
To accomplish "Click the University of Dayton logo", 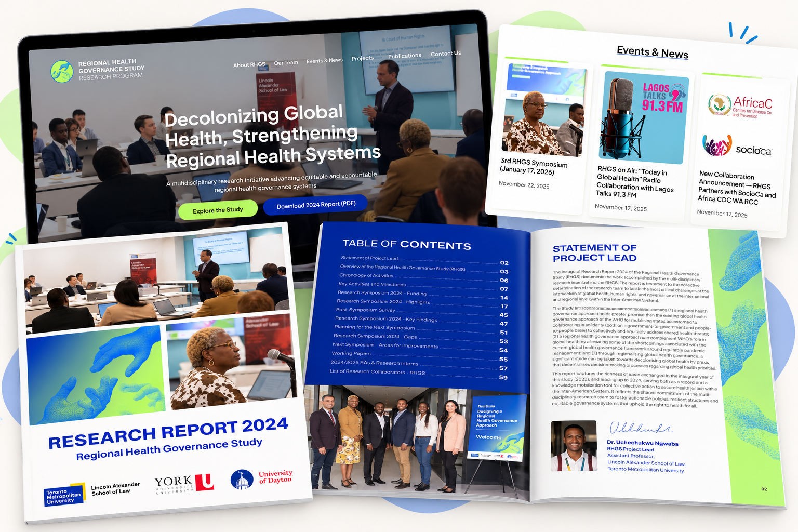I will [262, 478].
